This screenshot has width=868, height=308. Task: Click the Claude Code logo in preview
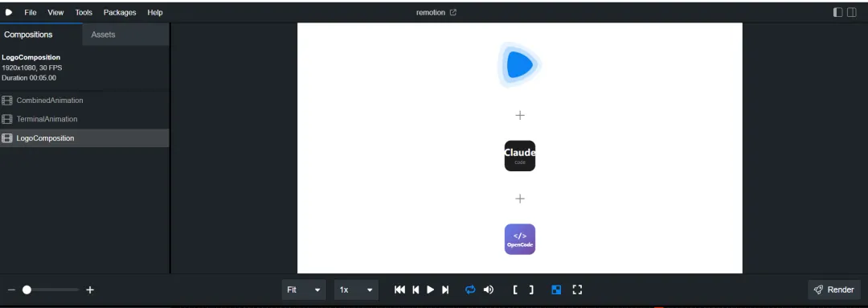[x=520, y=156]
